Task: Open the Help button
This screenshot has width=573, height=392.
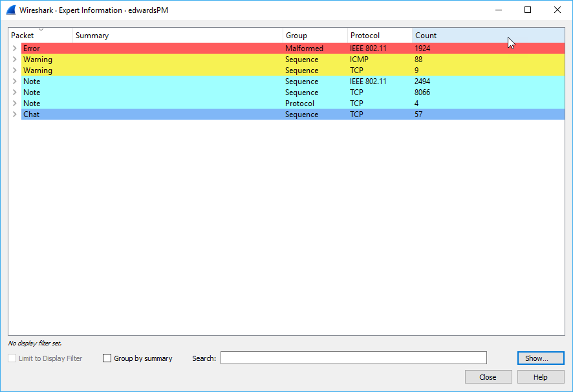Action: [x=540, y=377]
